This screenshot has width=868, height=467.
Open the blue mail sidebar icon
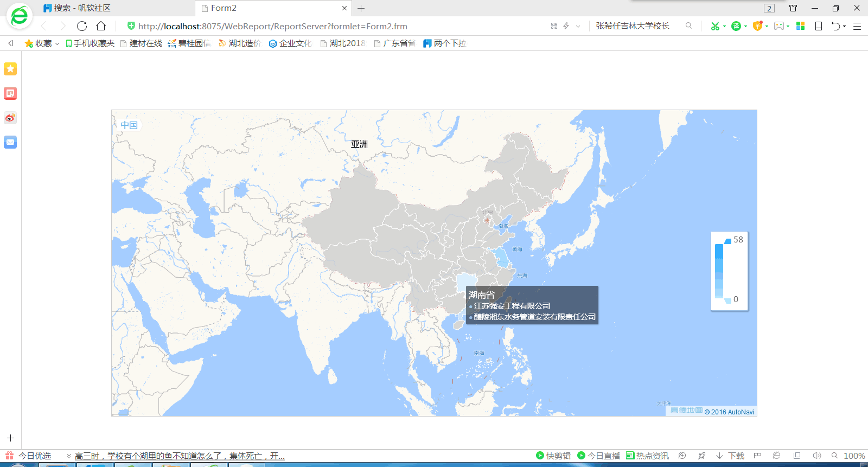point(10,142)
